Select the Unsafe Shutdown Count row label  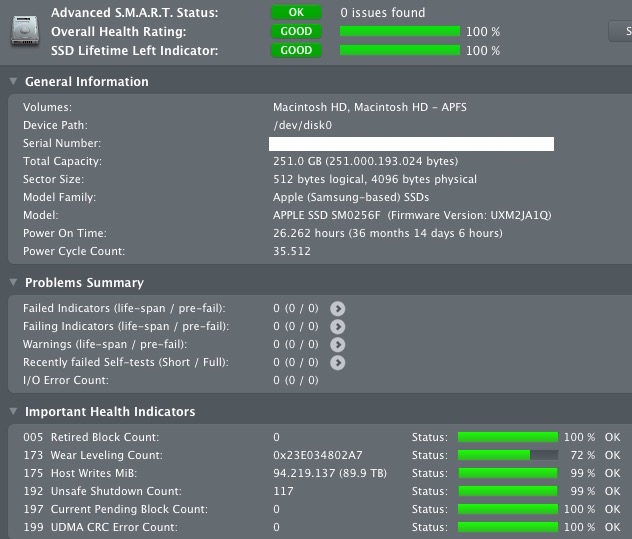click(x=102, y=491)
